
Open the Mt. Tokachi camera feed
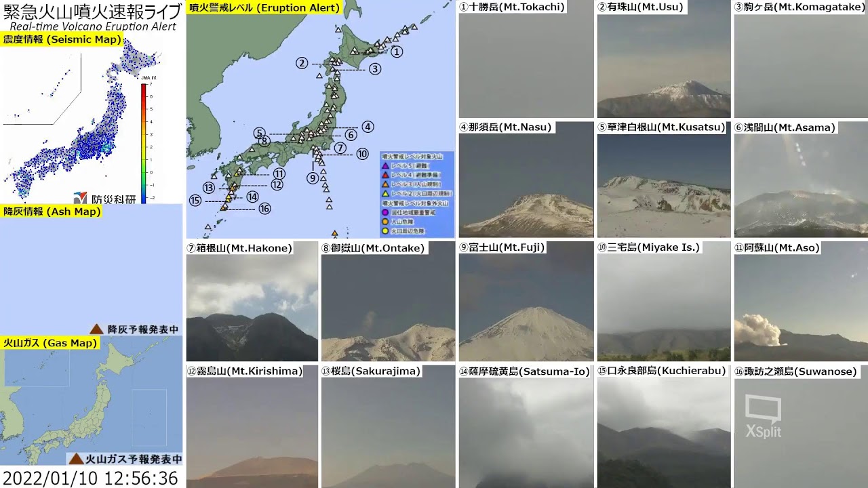point(526,60)
